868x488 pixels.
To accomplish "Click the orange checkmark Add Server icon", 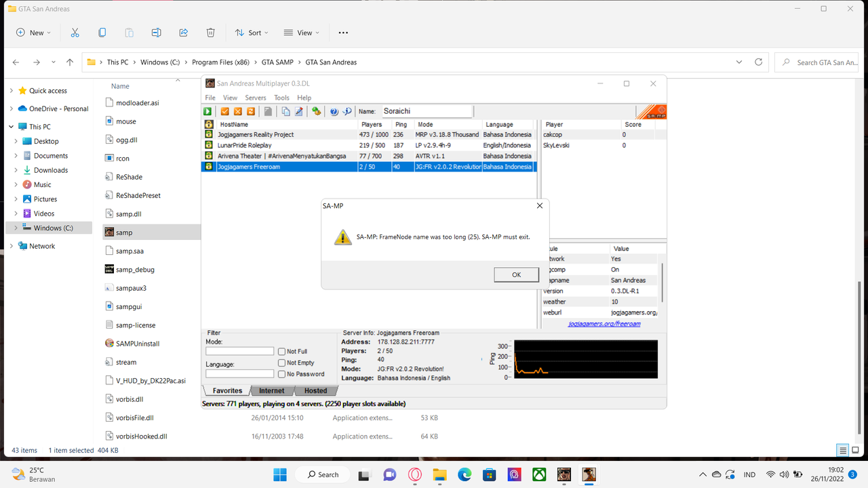I will coord(225,111).
